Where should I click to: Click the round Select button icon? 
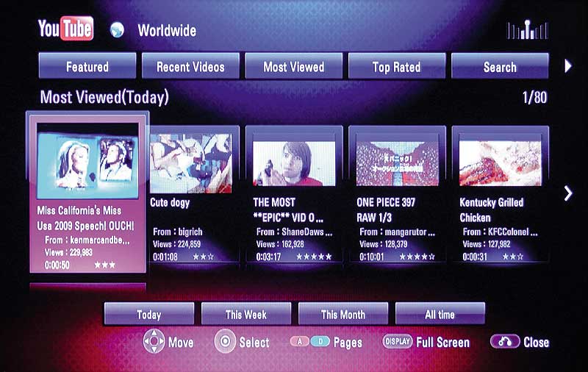click(x=225, y=341)
